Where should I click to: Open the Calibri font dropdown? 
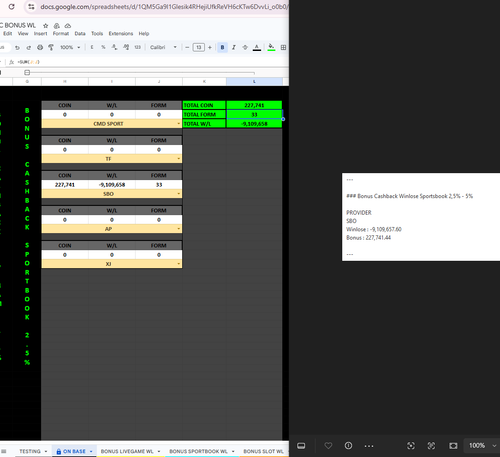(x=163, y=48)
